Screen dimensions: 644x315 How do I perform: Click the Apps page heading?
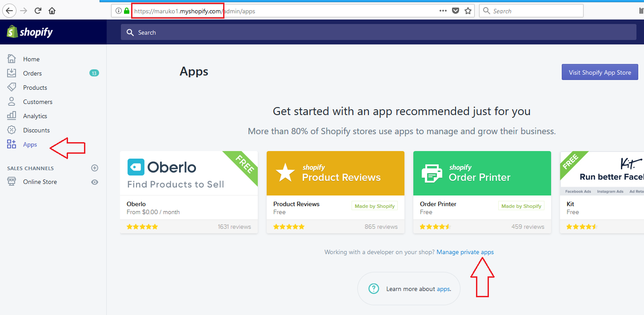point(194,72)
